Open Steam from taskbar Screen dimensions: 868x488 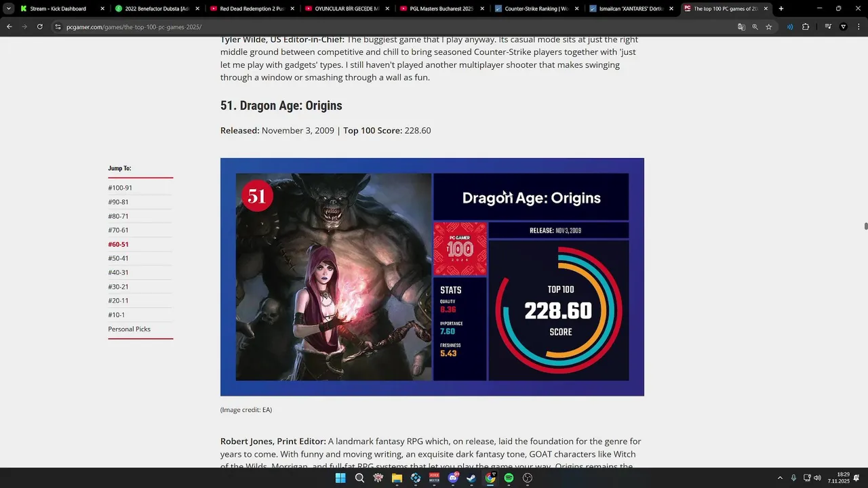click(x=471, y=478)
